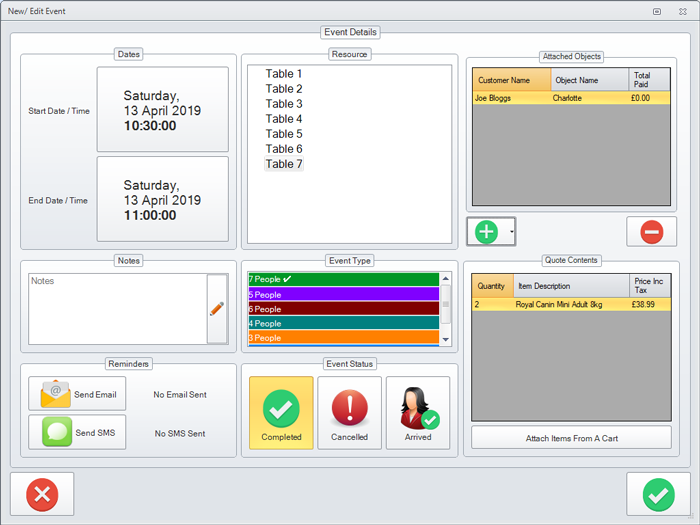Select Table 3 in Resource list
Viewport: 700px width, 525px height.
(x=284, y=104)
